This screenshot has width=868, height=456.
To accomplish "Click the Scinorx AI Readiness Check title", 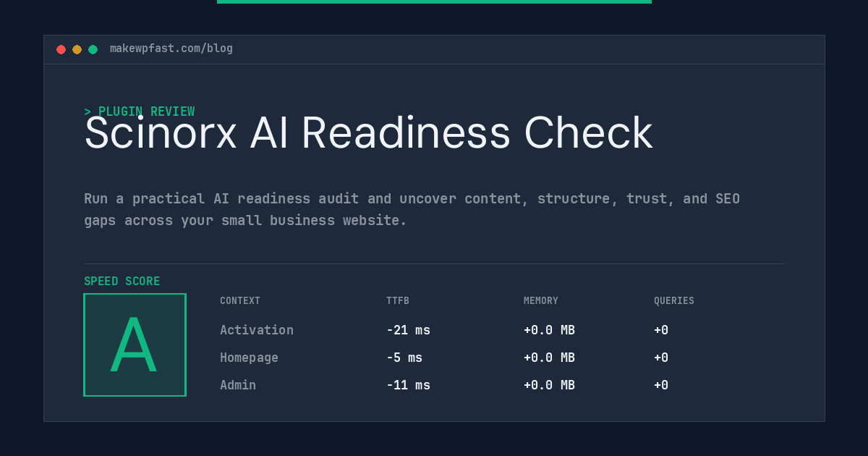I will click(368, 133).
